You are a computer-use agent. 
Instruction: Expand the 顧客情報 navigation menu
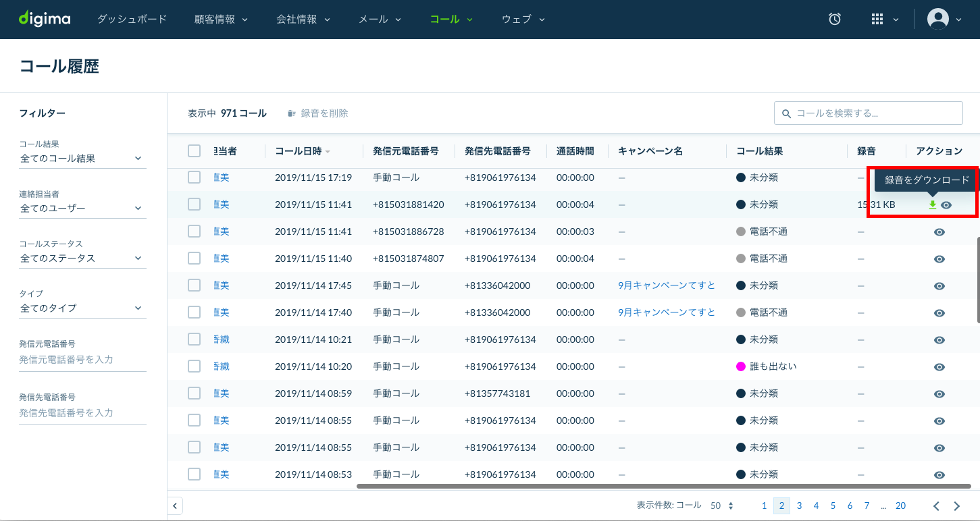[221, 19]
